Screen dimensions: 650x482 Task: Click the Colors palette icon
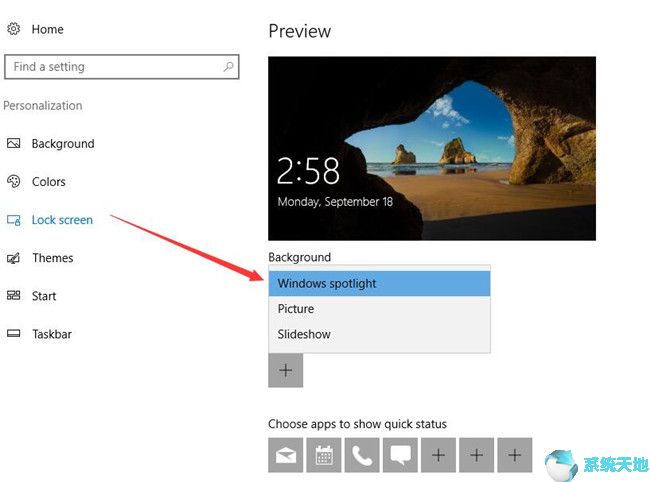pyautogui.click(x=13, y=182)
